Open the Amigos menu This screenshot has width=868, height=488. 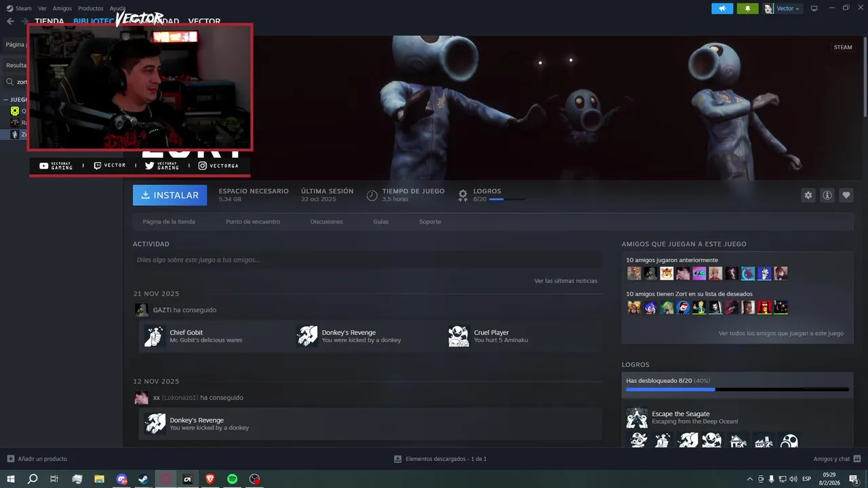62,8
